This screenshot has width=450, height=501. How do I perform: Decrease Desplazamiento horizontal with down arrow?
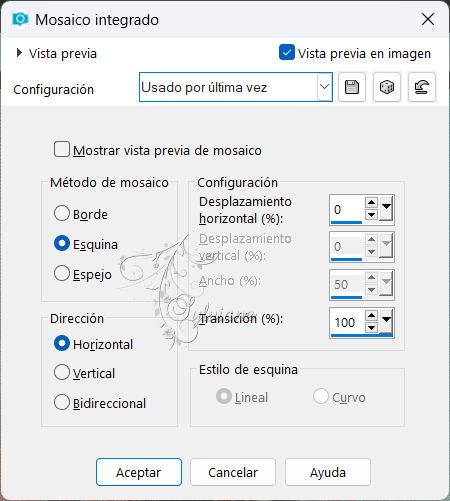[x=371, y=215]
